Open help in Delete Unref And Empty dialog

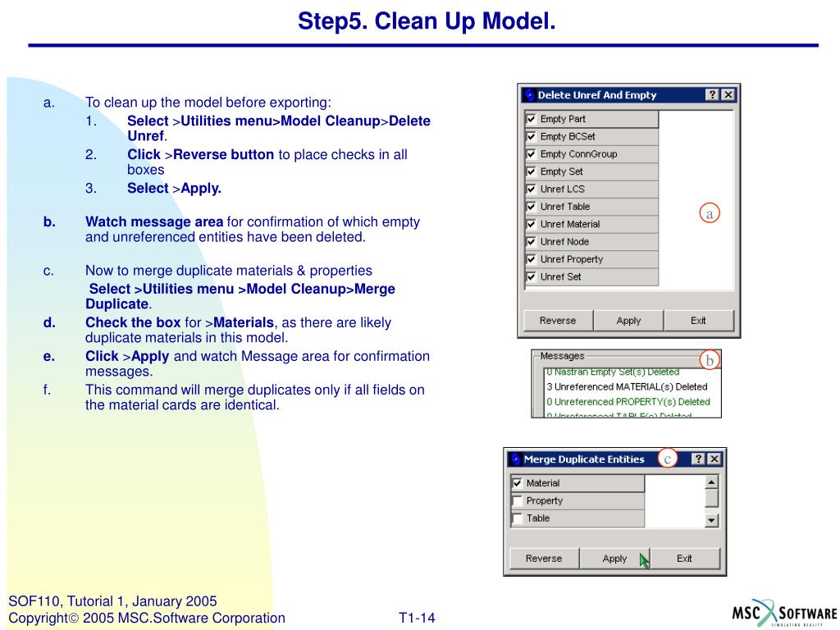point(712,95)
